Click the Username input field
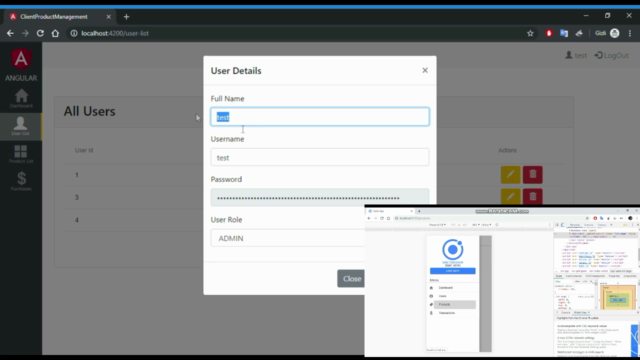Viewport: 640px width, 360px height. [x=320, y=157]
